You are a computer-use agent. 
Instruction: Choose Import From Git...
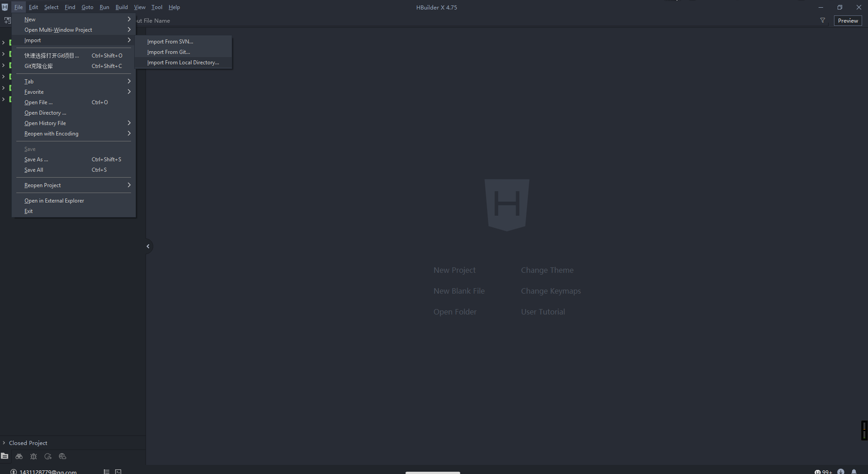click(x=184, y=52)
